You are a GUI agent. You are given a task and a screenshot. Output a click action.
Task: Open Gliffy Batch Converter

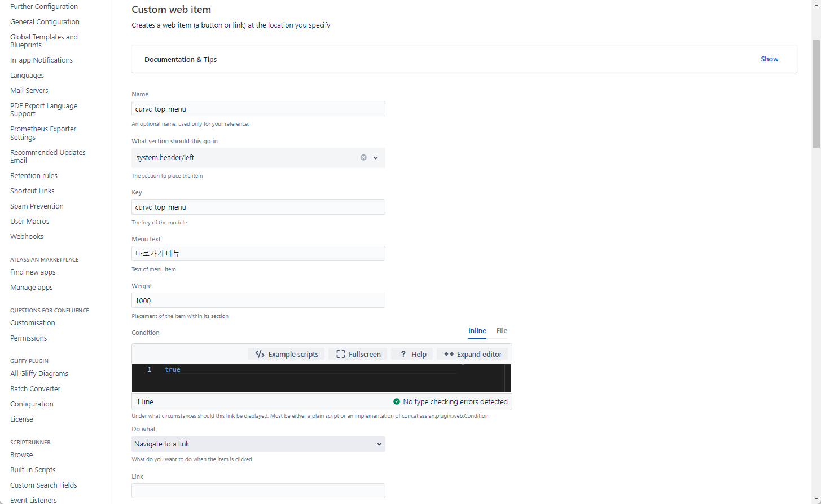(35, 389)
